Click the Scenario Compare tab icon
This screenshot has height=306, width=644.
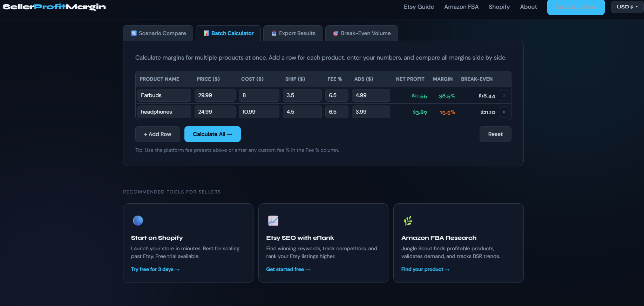pyautogui.click(x=134, y=33)
